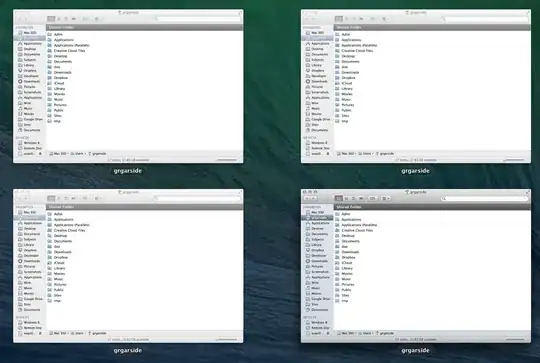
Task: Focus the search field in the bottom-right Finder window
Action: (484, 198)
